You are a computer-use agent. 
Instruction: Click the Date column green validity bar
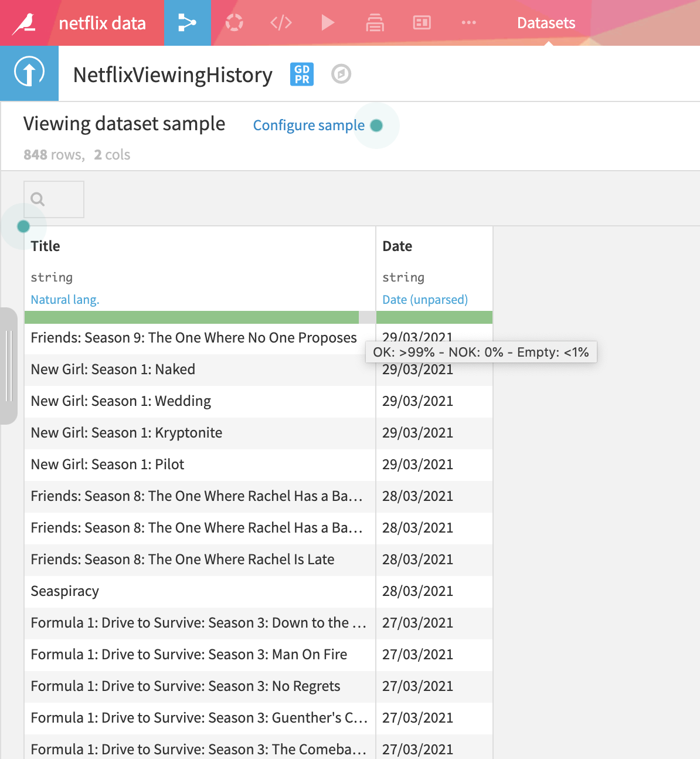(x=434, y=317)
